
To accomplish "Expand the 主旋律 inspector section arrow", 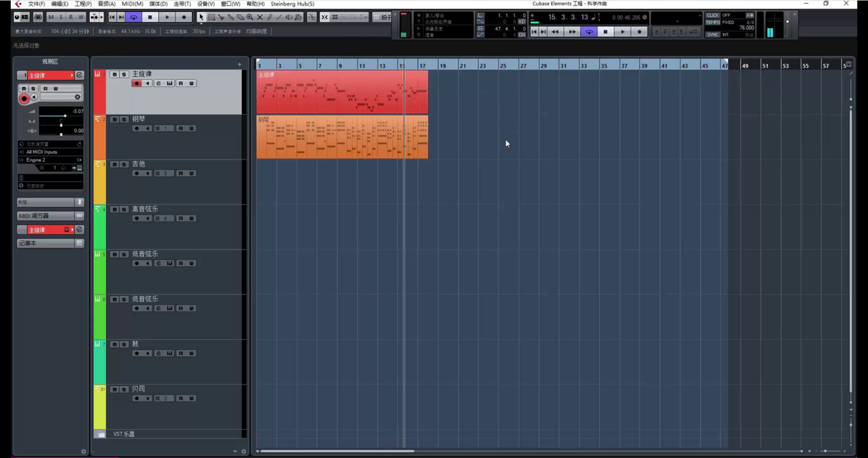I will (72, 75).
